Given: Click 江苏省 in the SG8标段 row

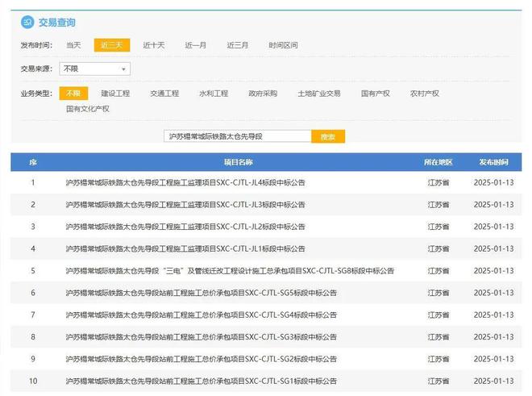Looking at the screenshot, I should click(x=438, y=271).
